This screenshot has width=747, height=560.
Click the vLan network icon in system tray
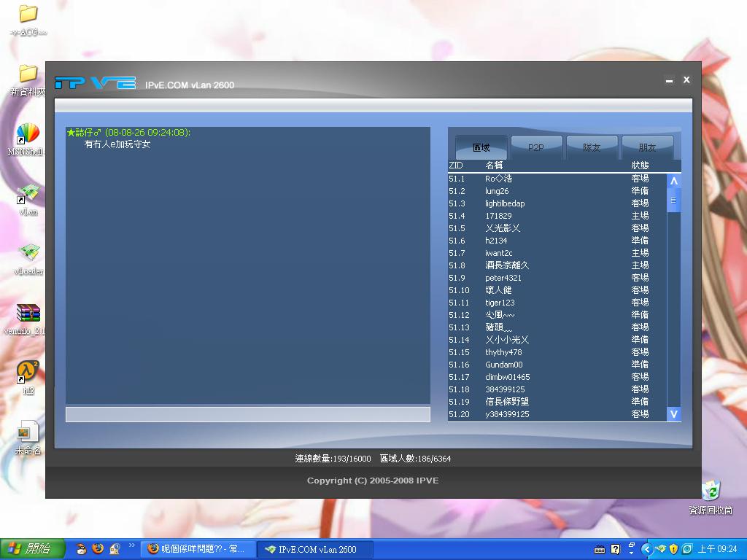(x=661, y=549)
